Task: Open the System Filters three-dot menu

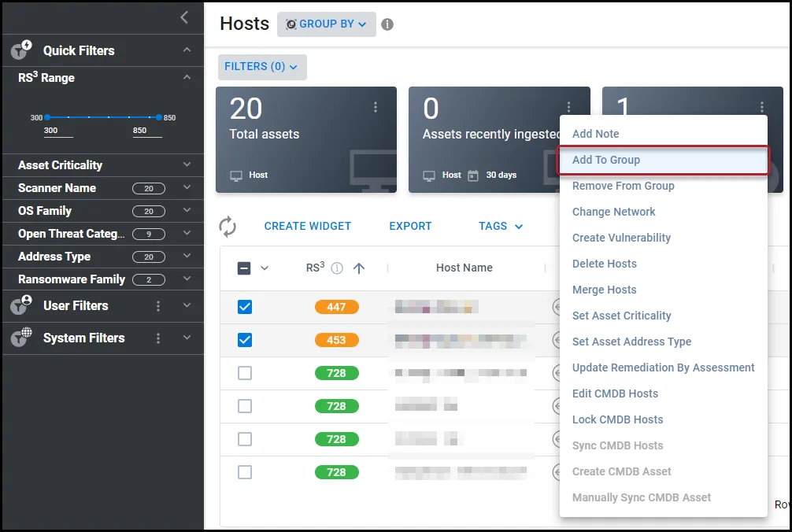Action: (x=158, y=338)
